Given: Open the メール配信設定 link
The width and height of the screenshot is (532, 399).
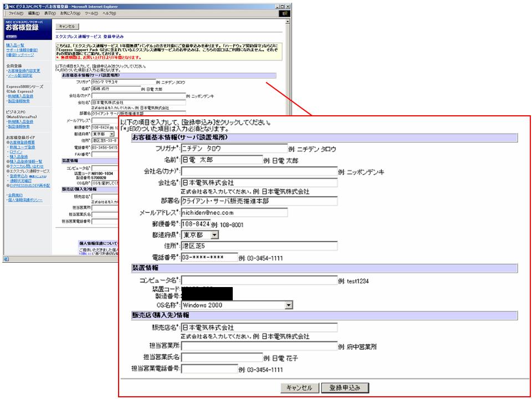Looking at the screenshot, I should (x=21, y=75).
